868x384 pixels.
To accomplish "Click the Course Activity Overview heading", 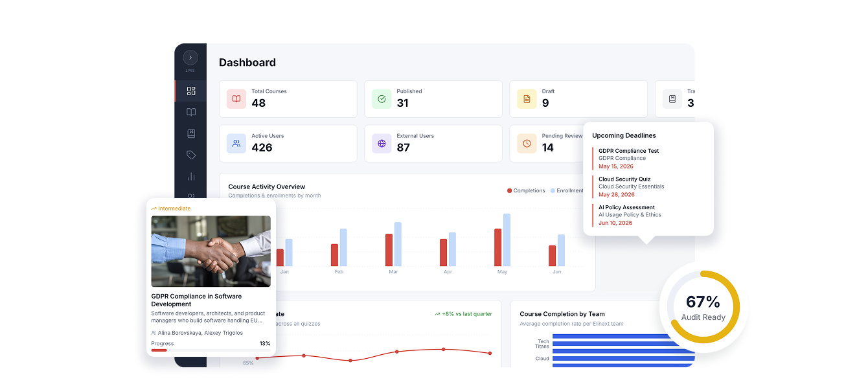I will click(267, 186).
